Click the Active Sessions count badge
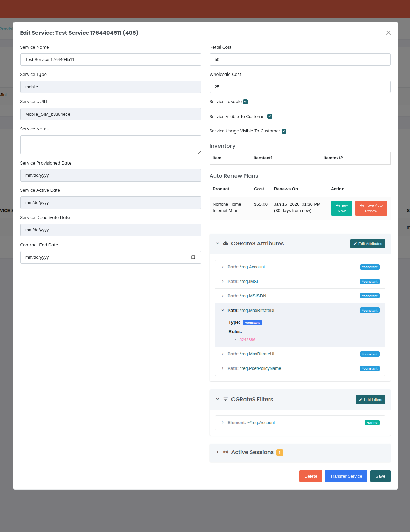The height and width of the screenshot is (532, 410). pos(280,452)
